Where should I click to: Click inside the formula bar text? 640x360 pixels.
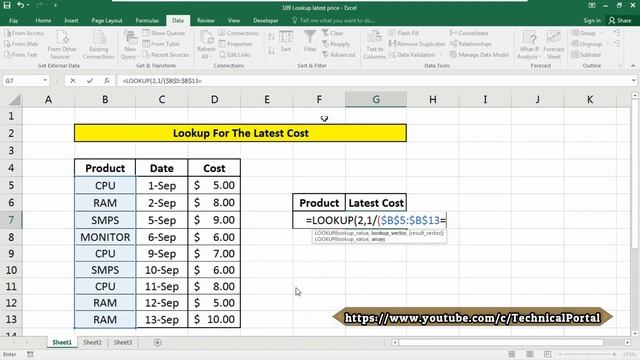(x=162, y=81)
